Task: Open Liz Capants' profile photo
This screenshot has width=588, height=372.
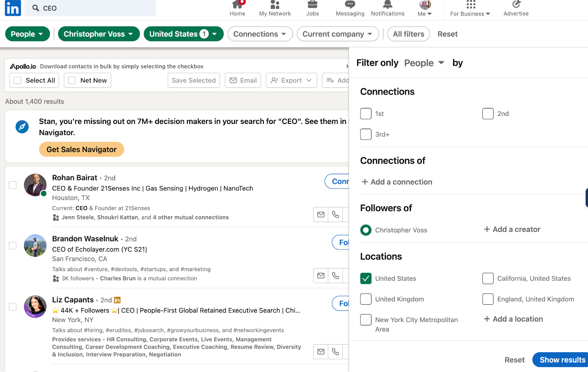Action: tap(35, 307)
